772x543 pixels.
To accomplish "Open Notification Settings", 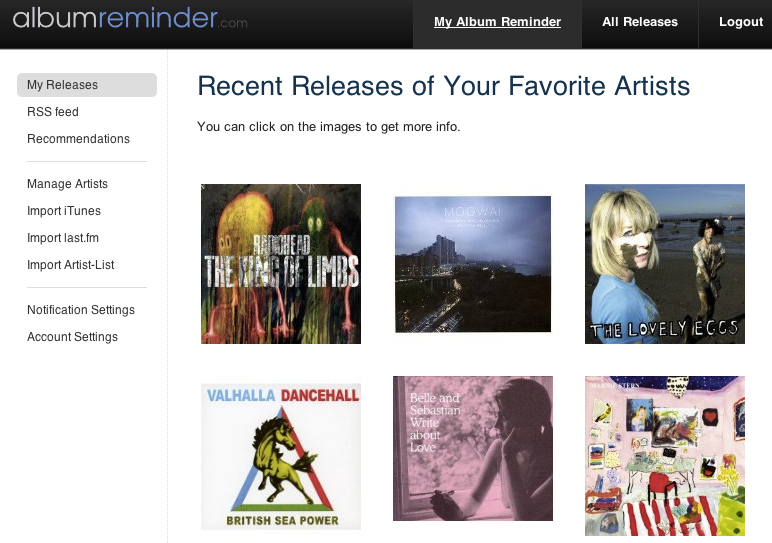I will (x=81, y=310).
